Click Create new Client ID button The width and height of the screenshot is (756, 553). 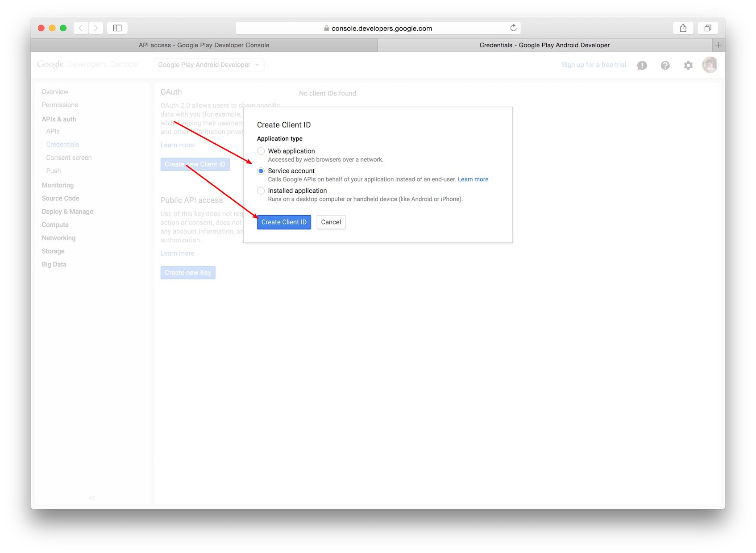(195, 164)
